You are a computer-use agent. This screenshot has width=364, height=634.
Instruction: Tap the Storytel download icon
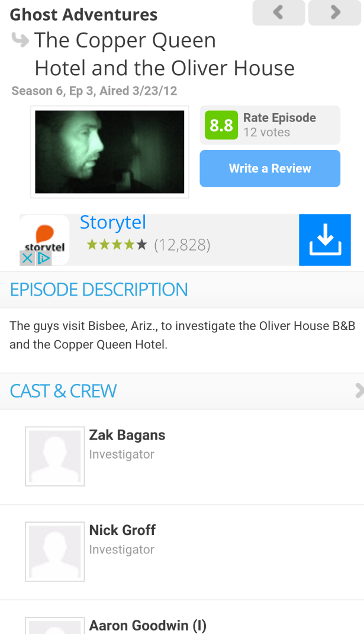click(325, 240)
